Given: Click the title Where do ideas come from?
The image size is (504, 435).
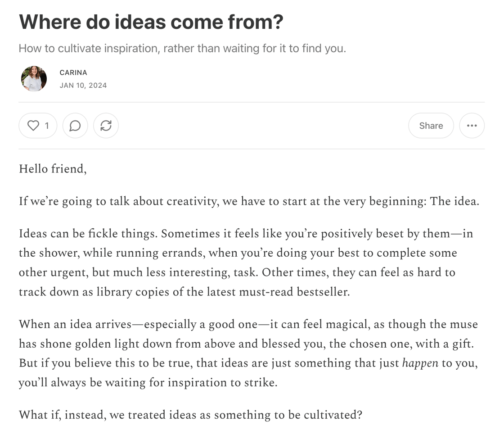Looking at the screenshot, I should [151, 22].
